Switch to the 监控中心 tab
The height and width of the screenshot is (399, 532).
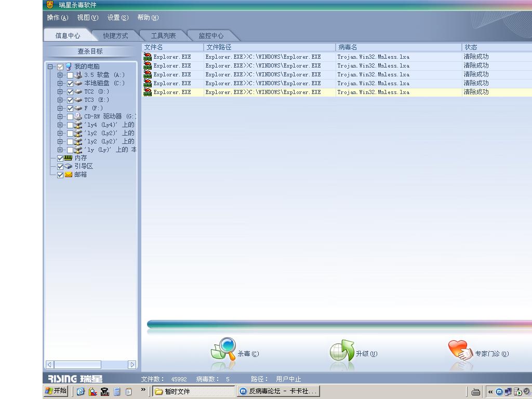click(211, 36)
